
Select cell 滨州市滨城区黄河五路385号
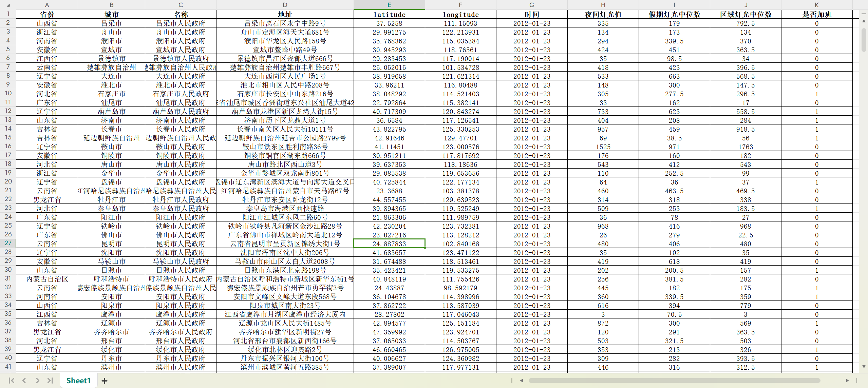(x=285, y=367)
